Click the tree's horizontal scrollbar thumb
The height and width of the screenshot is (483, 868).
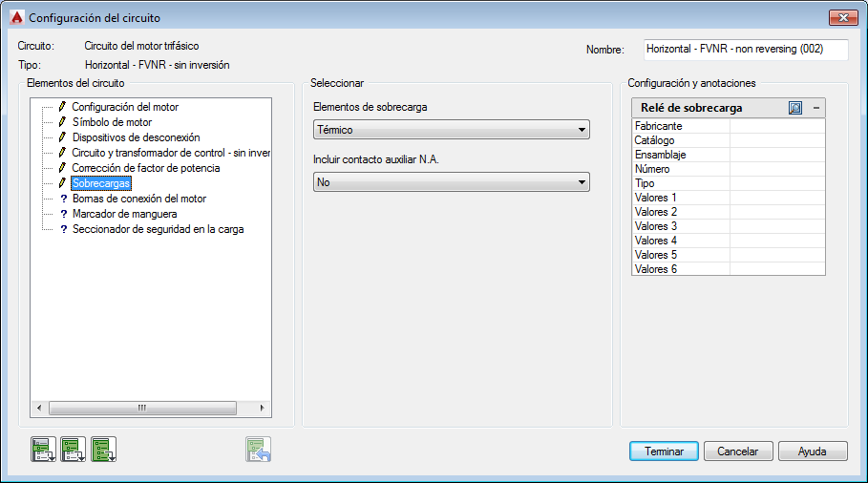[141, 408]
